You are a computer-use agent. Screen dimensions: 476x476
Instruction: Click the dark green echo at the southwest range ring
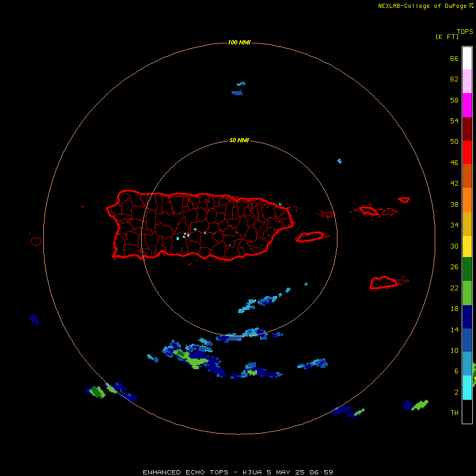(x=97, y=392)
